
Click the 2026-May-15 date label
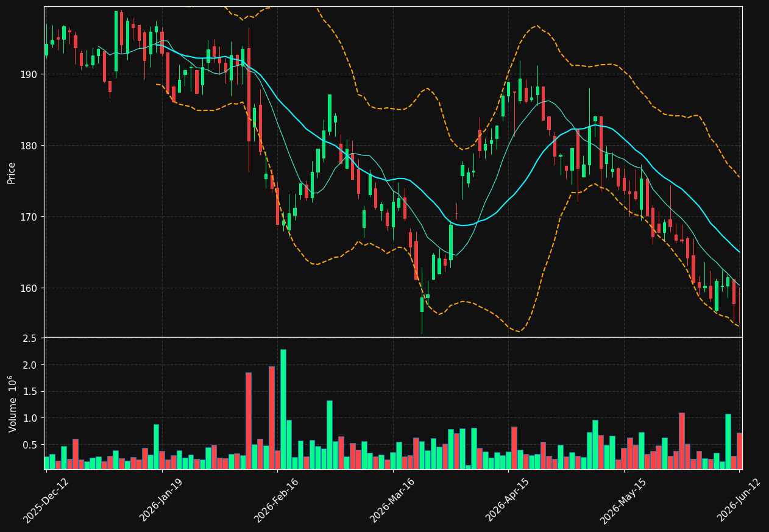(x=623, y=500)
